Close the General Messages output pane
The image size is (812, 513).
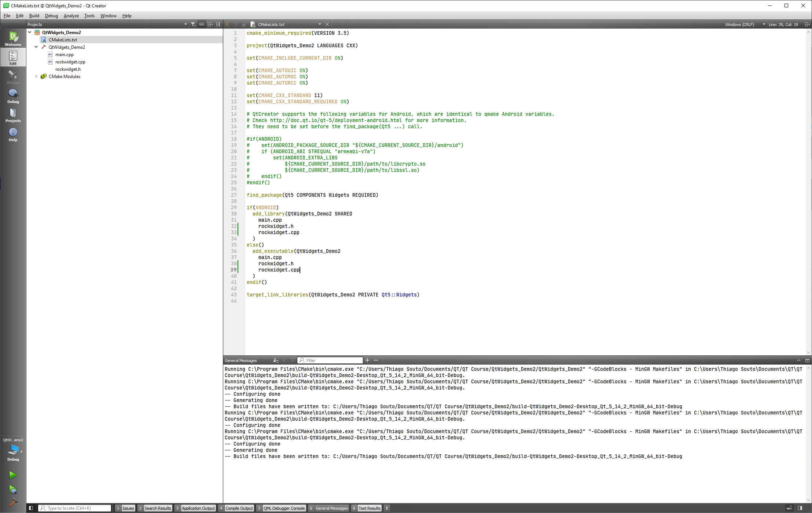point(807,361)
